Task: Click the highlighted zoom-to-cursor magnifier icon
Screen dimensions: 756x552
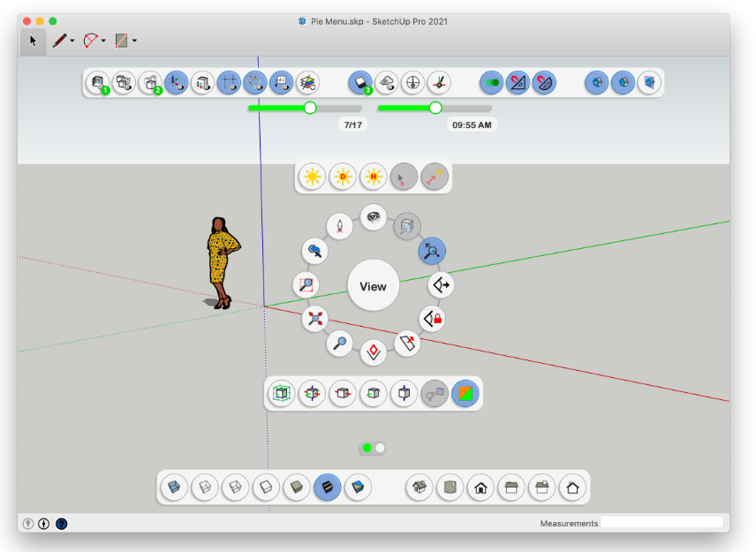Action: tap(432, 251)
